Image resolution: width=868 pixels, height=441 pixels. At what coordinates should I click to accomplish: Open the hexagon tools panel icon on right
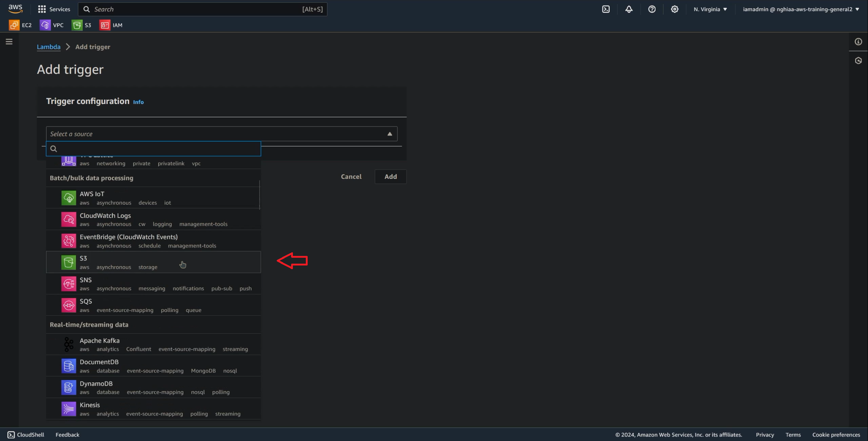tap(858, 60)
